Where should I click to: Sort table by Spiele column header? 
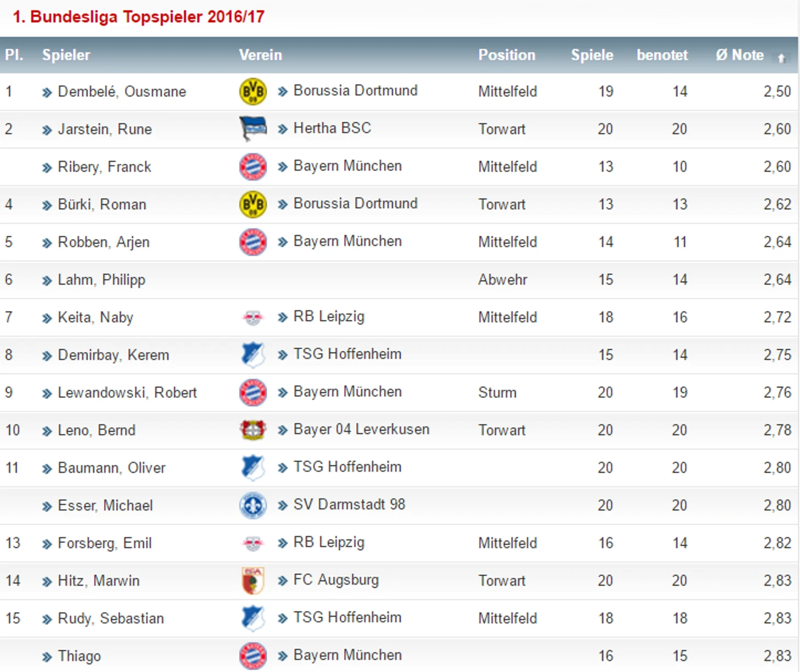592,55
